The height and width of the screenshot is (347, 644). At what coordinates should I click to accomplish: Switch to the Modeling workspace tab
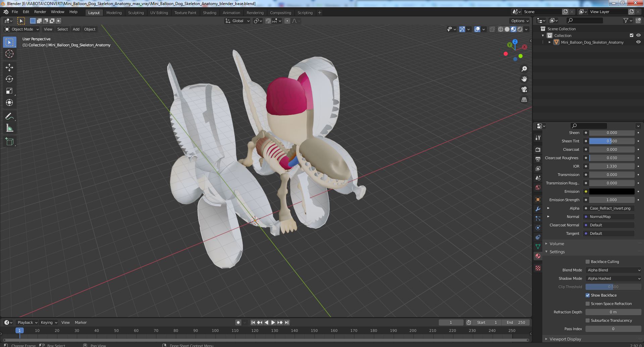(114, 12)
